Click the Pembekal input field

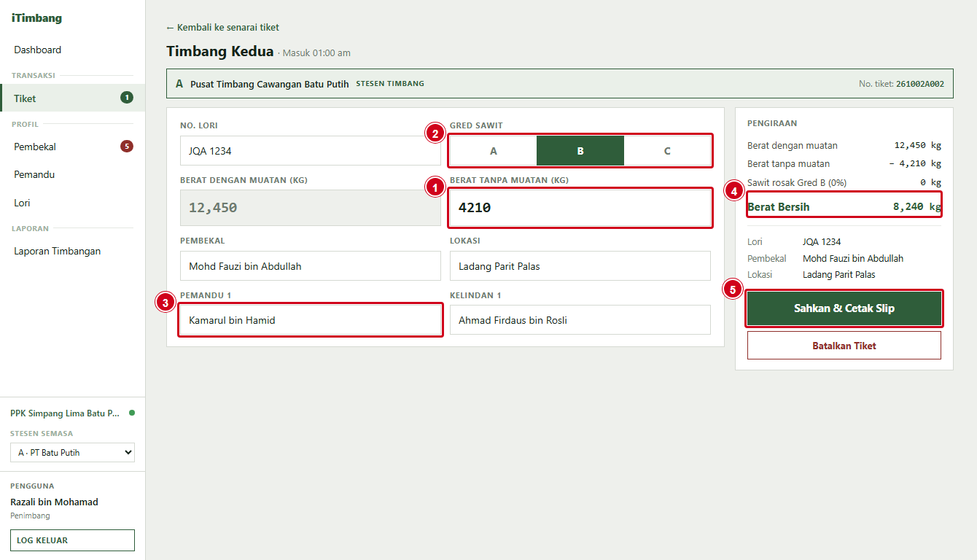(x=311, y=266)
